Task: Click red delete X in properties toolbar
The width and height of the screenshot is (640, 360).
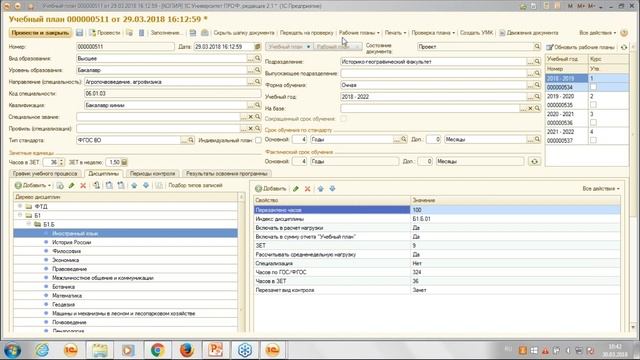Action: [308, 189]
